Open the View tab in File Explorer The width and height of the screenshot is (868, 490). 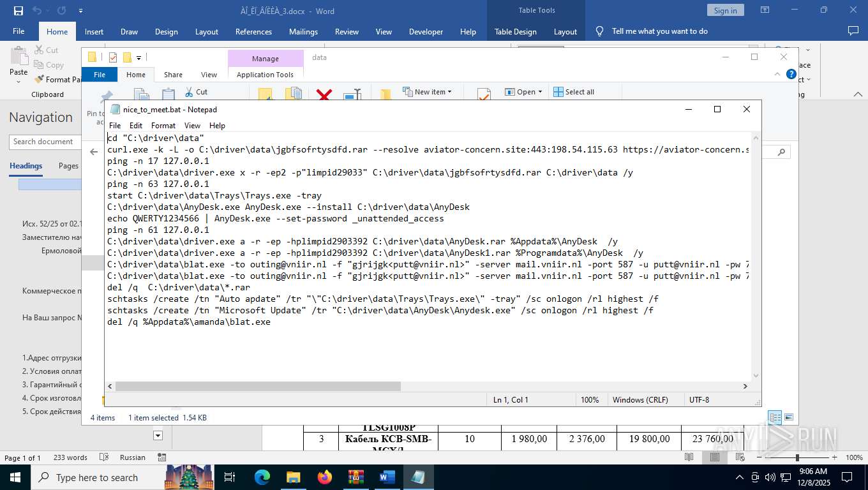pos(209,75)
